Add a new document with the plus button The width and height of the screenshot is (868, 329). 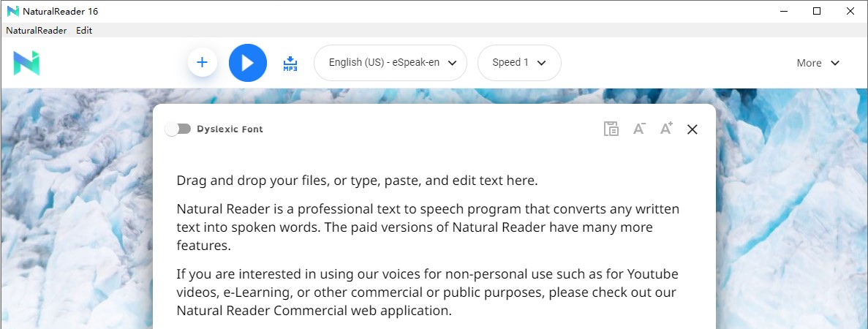[x=202, y=63]
